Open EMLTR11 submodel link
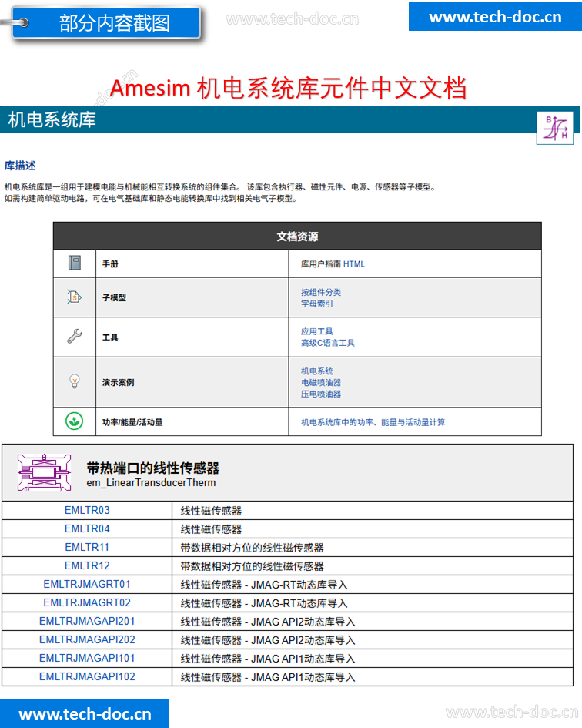The height and width of the screenshot is (728, 582). point(87,548)
